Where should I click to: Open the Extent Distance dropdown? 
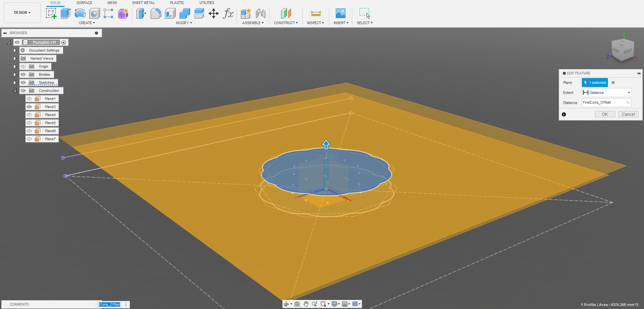click(x=607, y=93)
